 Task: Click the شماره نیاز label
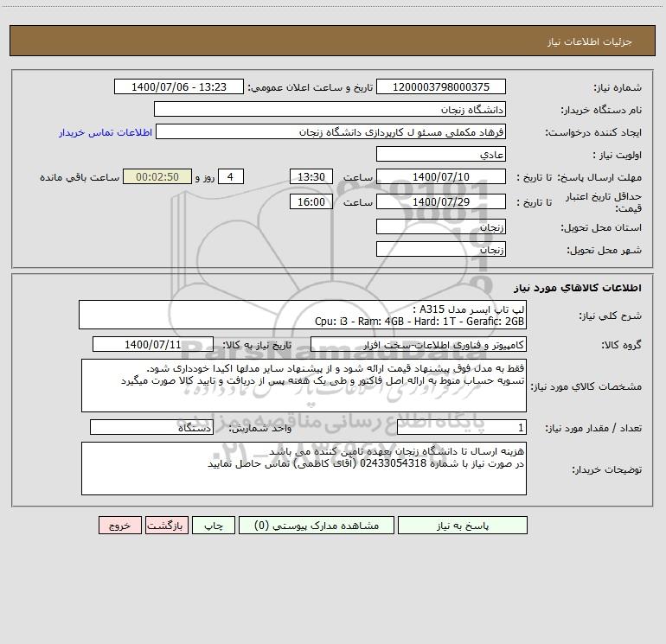point(618,87)
